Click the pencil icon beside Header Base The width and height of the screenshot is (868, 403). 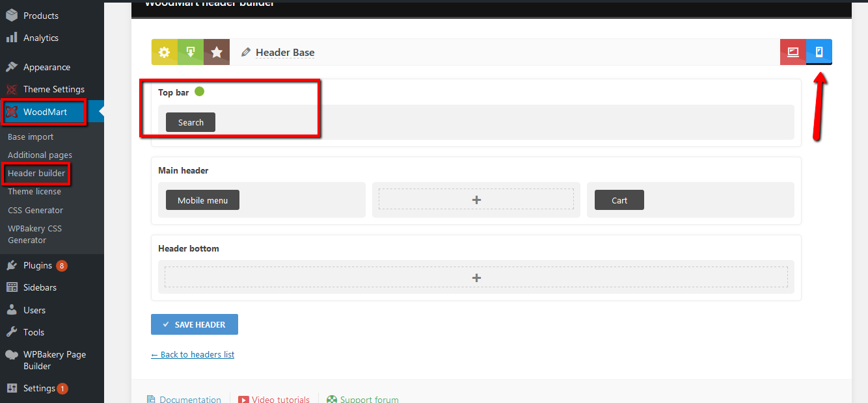coord(245,53)
